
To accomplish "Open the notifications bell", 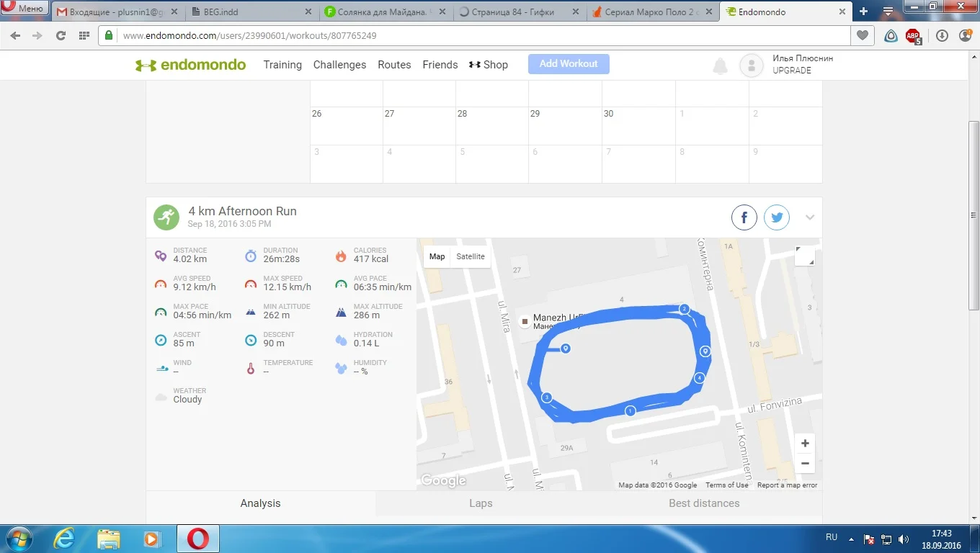I will click(720, 66).
